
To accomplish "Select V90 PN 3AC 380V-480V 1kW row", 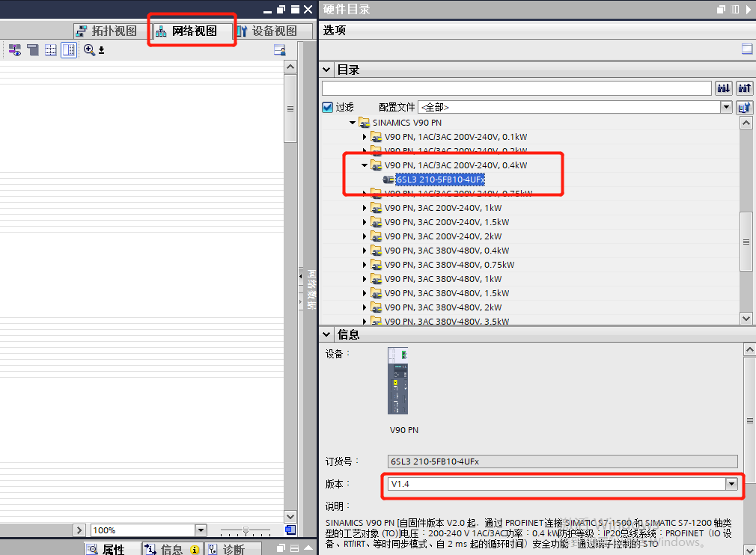I will [x=443, y=279].
